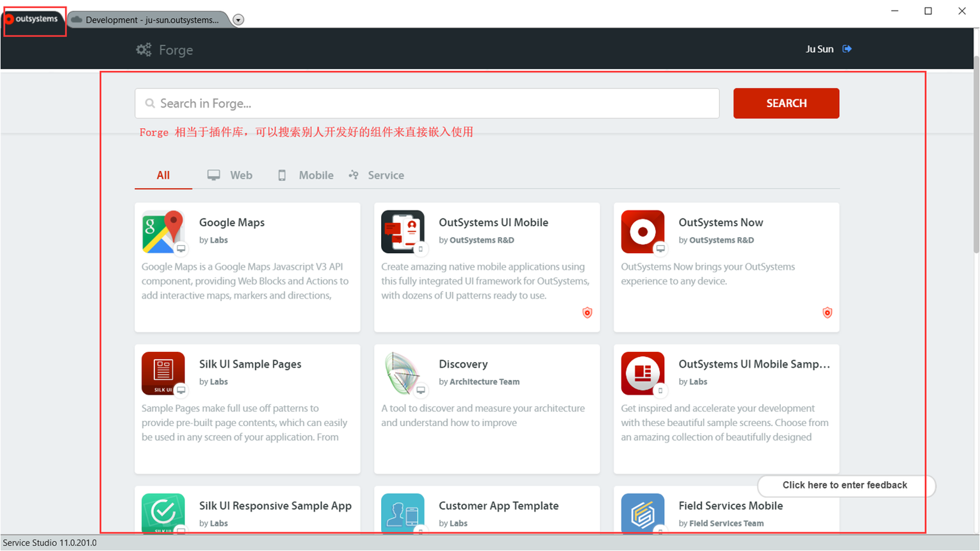The width and height of the screenshot is (980, 551).
Task: Maximize the Service Studio window
Action: (928, 11)
